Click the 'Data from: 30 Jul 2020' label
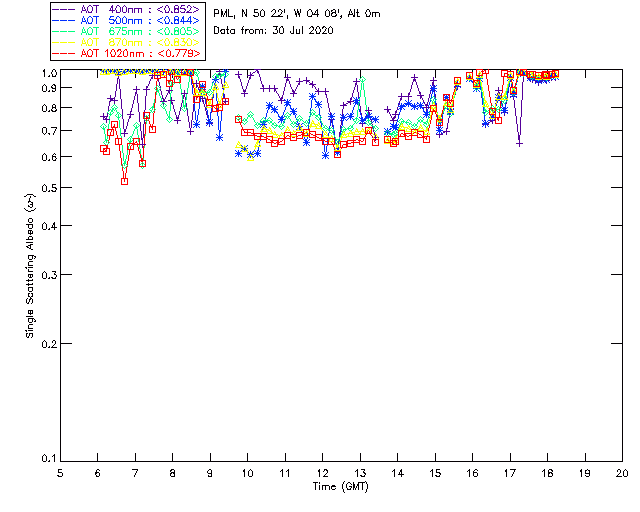The height and width of the screenshot is (512, 640). pos(273,31)
